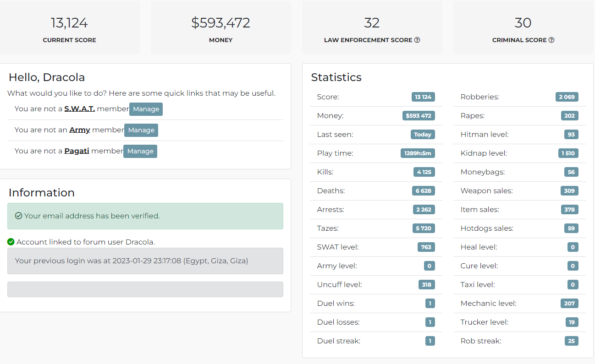Click the Money total card
Viewport: 595px width, 364px height.
[x=221, y=27]
